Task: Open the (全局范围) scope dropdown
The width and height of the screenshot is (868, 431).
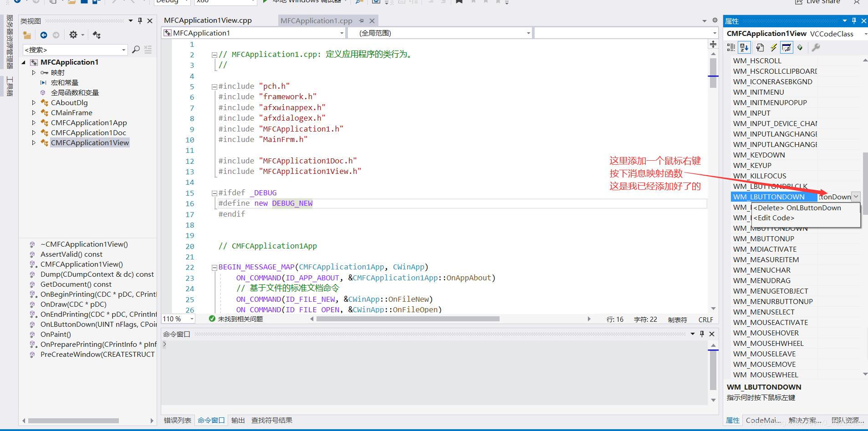Action: pos(528,33)
